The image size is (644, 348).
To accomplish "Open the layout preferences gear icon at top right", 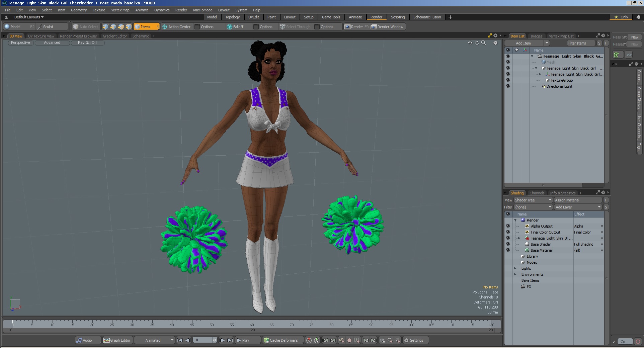I will [638, 17].
